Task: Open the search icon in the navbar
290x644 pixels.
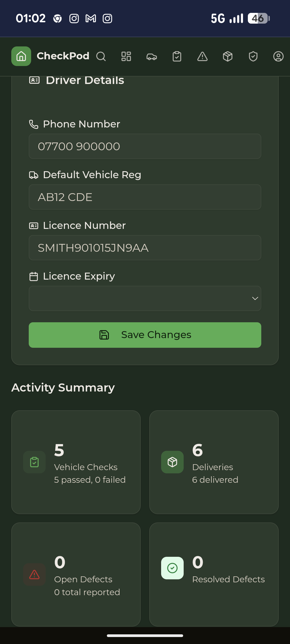Action: (101, 56)
